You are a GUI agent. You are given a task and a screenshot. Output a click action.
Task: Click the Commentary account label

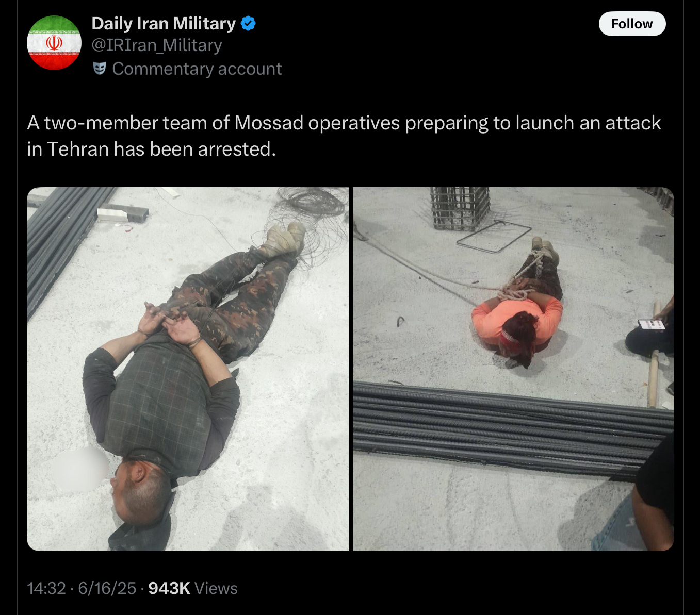point(197,69)
